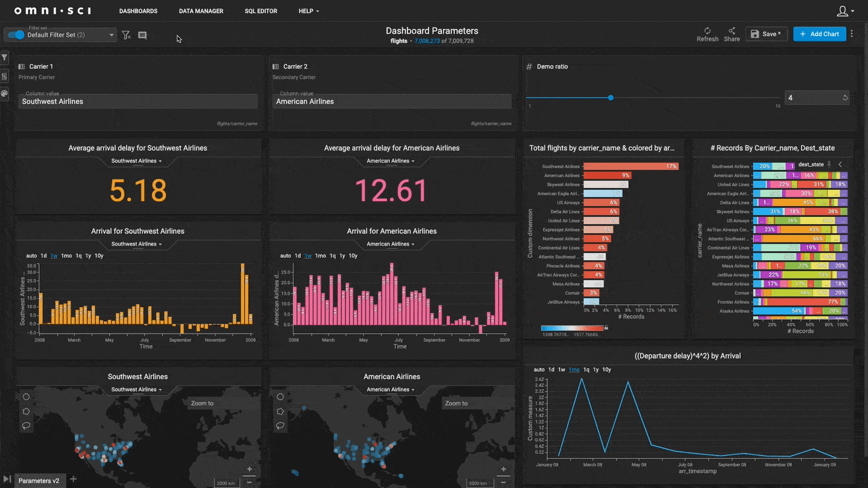Select 1mo binning on Southwest arrival chart
The image size is (868, 488).
(x=66, y=255)
